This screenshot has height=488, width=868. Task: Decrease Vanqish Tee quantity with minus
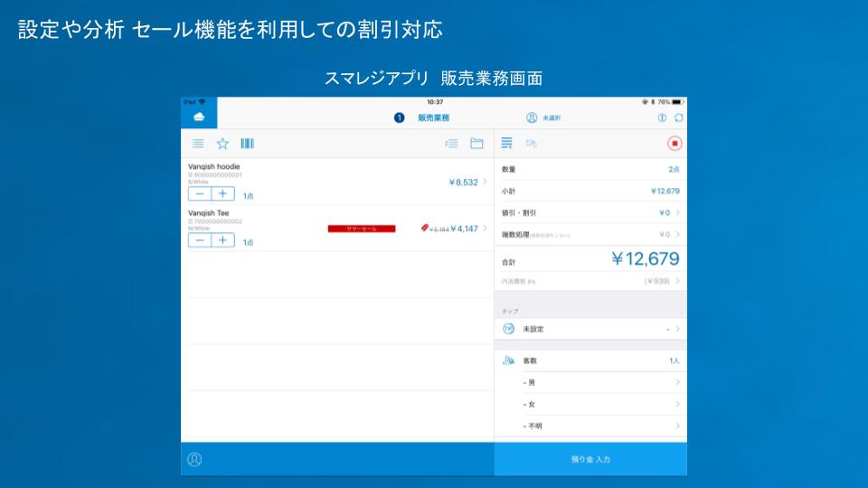click(200, 240)
